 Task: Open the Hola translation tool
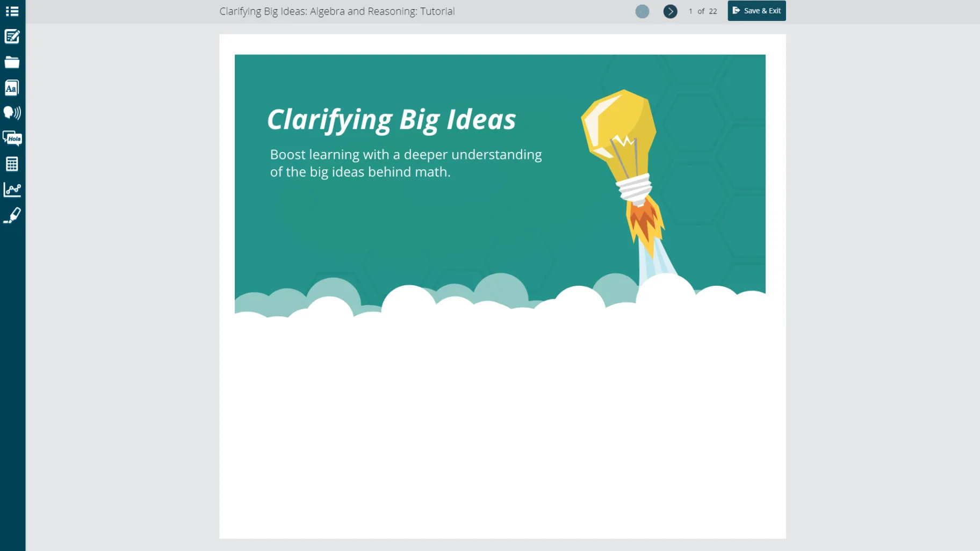pos(12,139)
